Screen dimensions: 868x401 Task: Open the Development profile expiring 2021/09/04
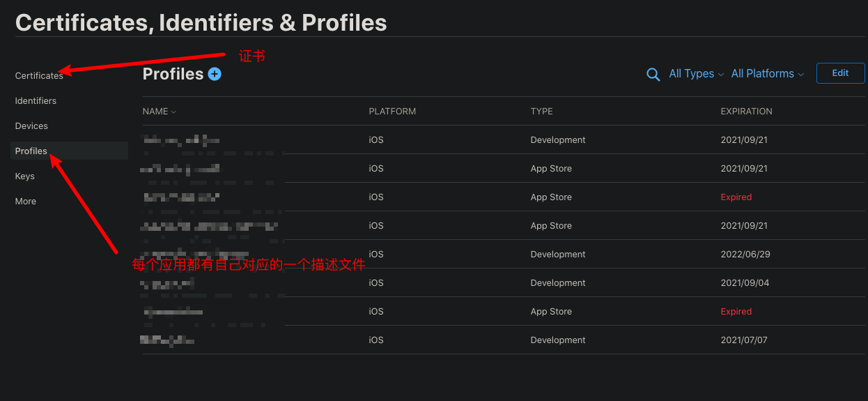504,282
